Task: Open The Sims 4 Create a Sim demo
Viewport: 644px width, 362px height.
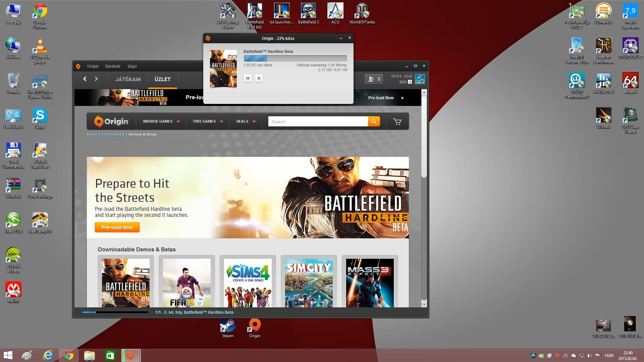Action: [248, 282]
